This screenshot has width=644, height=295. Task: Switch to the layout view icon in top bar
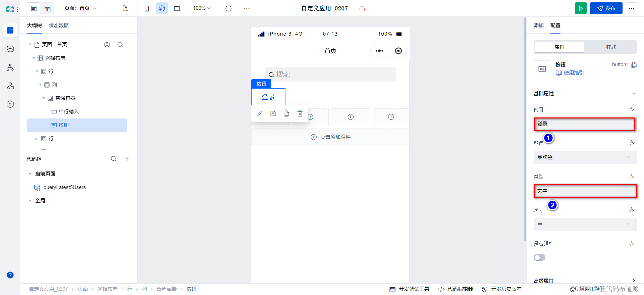click(x=48, y=8)
